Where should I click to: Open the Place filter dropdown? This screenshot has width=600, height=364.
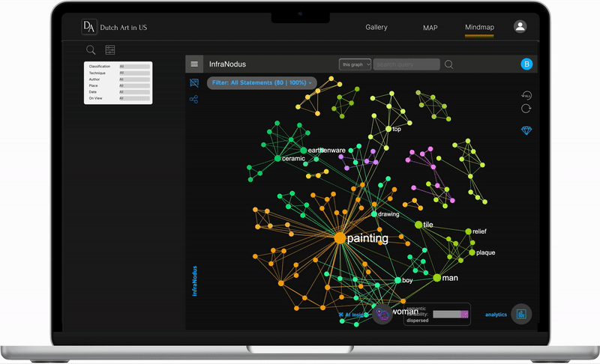134,85
